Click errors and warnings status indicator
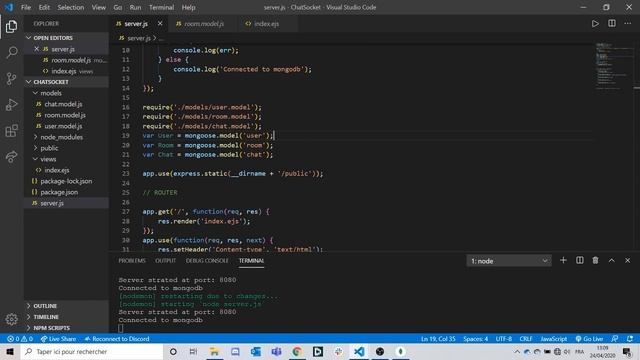 pyautogui.click(x=20, y=339)
